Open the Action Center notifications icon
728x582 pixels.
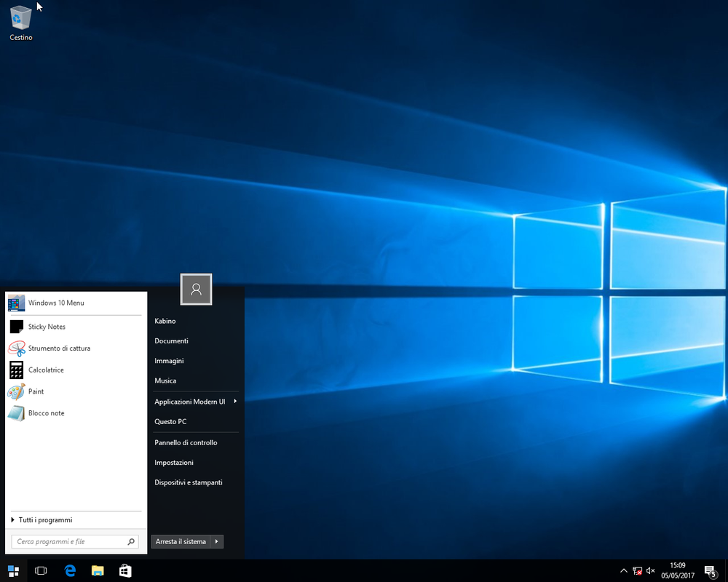click(711, 571)
